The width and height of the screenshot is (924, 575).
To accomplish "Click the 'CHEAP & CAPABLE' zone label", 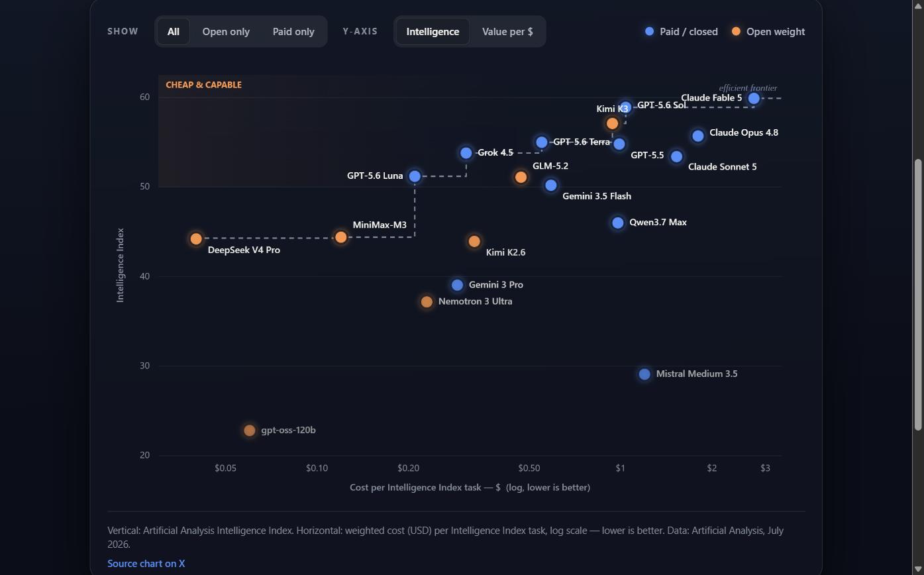I will [x=203, y=85].
